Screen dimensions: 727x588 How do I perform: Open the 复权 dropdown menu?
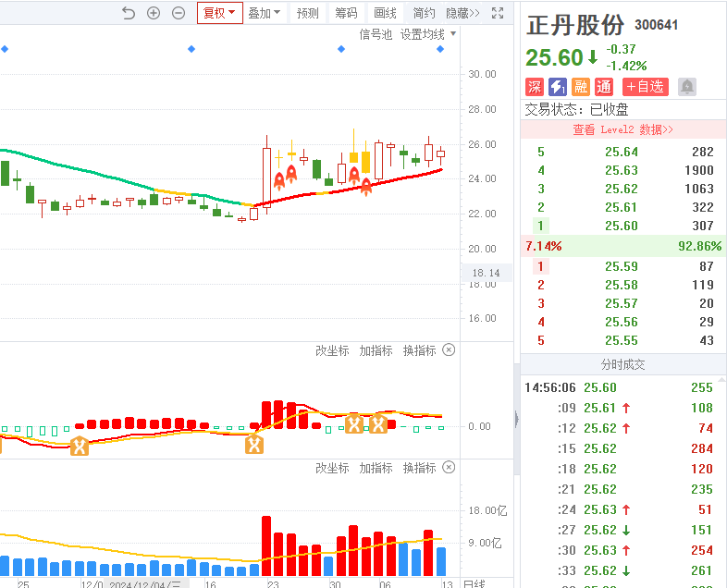(220, 13)
